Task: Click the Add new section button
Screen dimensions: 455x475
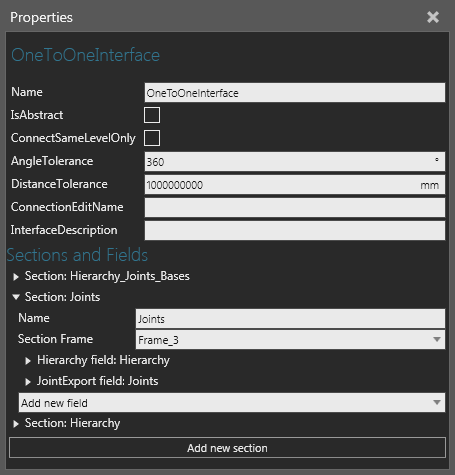Action: pyautogui.click(x=227, y=448)
